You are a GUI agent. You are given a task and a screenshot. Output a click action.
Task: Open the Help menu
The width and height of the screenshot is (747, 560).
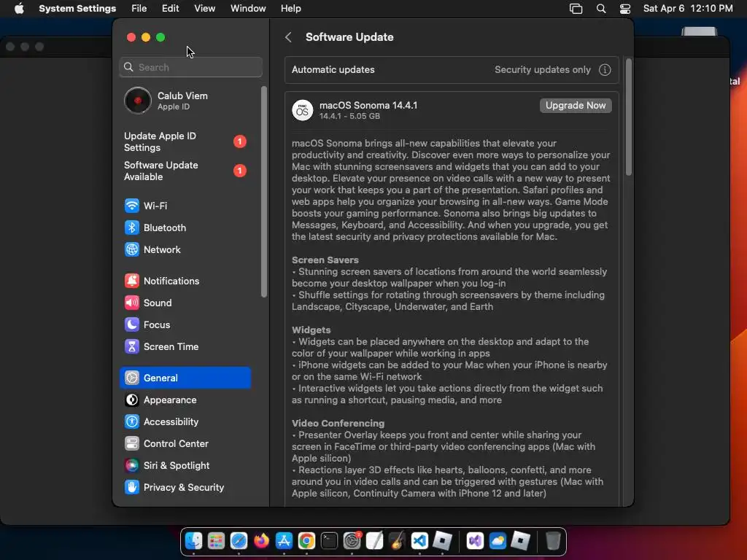pyautogui.click(x=290, y=9)
